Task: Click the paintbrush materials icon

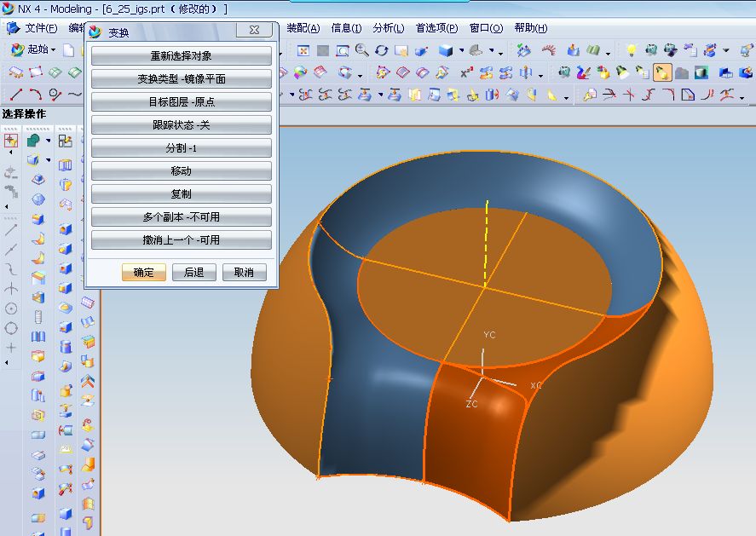Action: coord(583,72)
